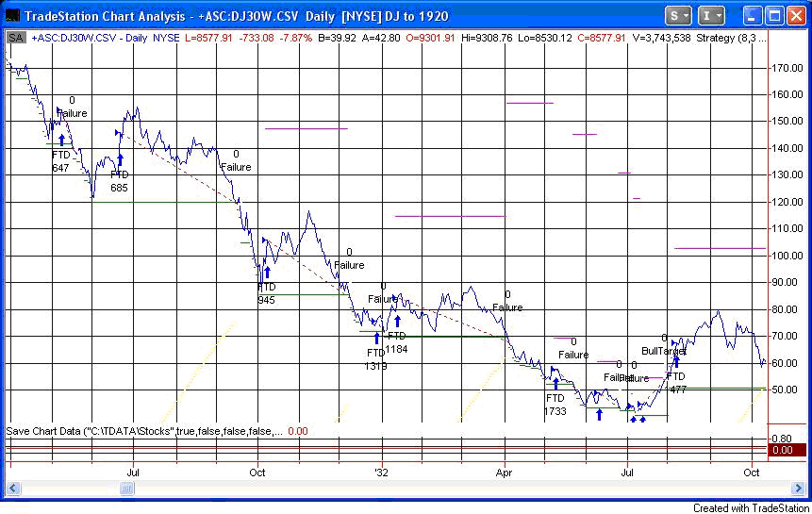Viewport: 812px width, 514px height.
Task: Click the right arrow of horizontal scrollbar
Action: pyautogui.click(x=798, y=489)
